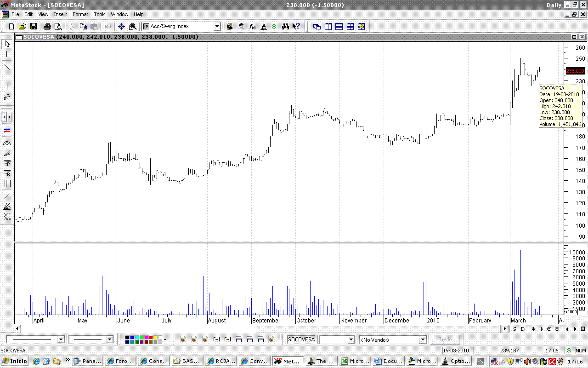Cascade windows using toolbar icon
Image resolution: width=588 pixels, height=368 pixels.
[x=317, y=27]
